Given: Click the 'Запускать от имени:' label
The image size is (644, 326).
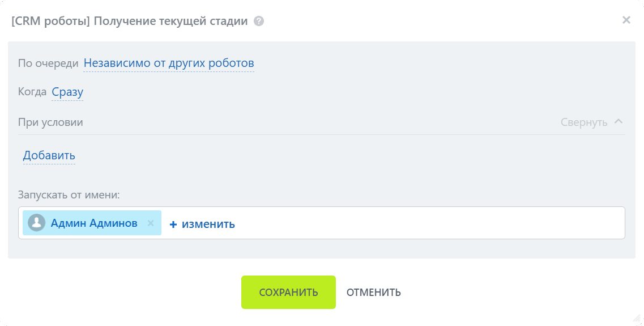Looking at the screenshot, I should 69,195.
